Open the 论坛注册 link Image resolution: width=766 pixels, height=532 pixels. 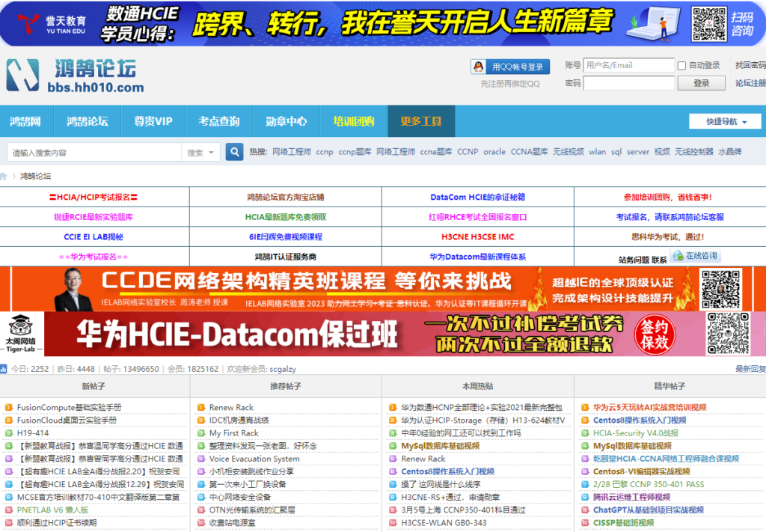click(x=750, y=83)
